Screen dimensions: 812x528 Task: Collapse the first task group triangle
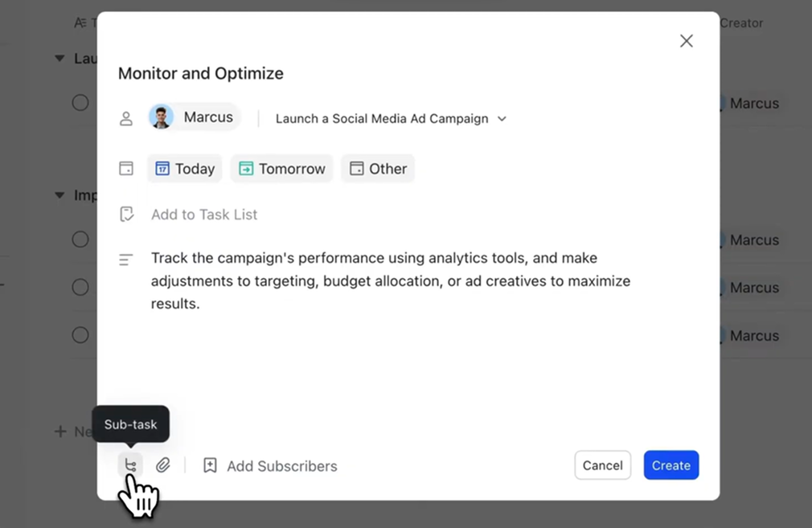pos(59,59)
